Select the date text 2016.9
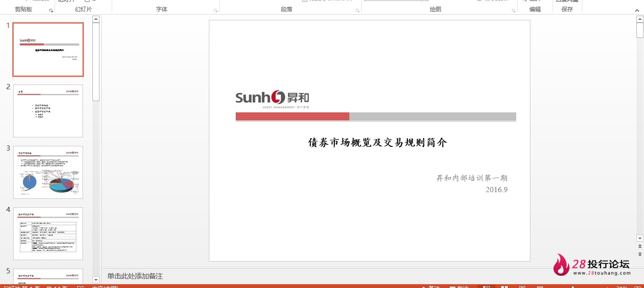644x288 pixels. coord(496,190)
